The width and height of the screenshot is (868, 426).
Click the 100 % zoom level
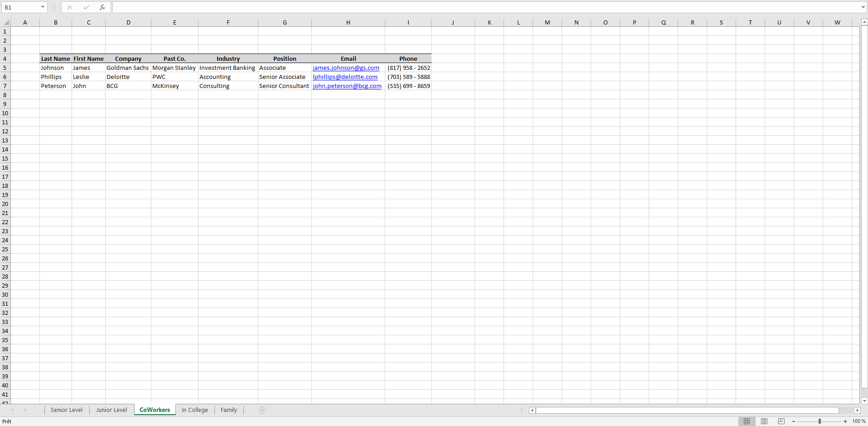[859, 421]
